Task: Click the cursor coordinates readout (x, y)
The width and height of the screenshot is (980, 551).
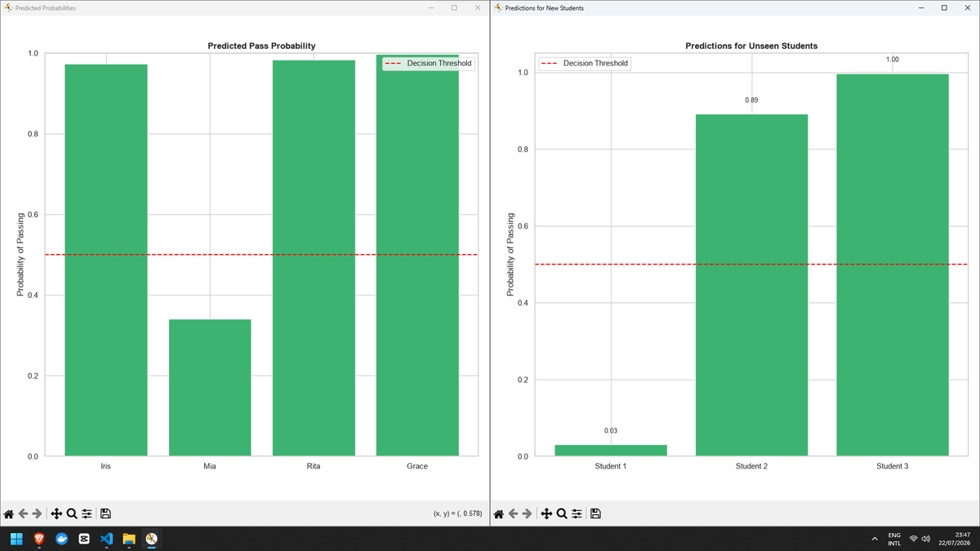Action: [457, 513]
